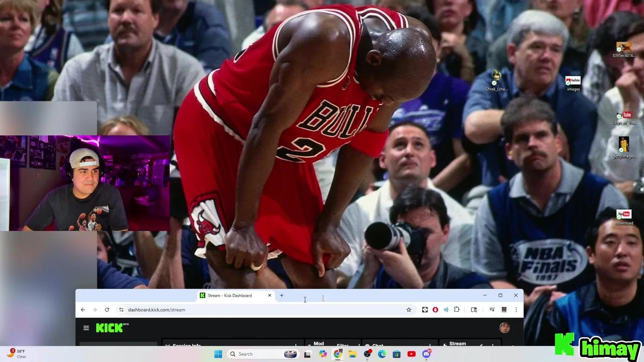Open the Chrome Extensions puzzle menu
This screenshot has width=644, height=362.
pyautogui.click(x=456, y=310)
